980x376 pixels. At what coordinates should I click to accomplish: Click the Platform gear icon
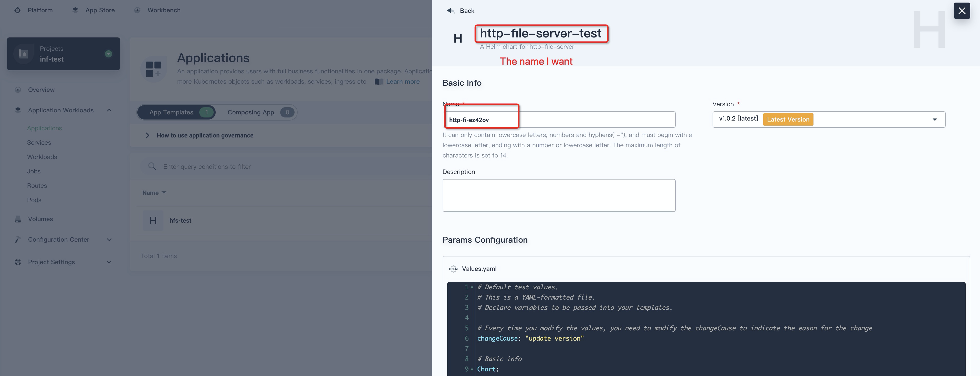point(17,10)
